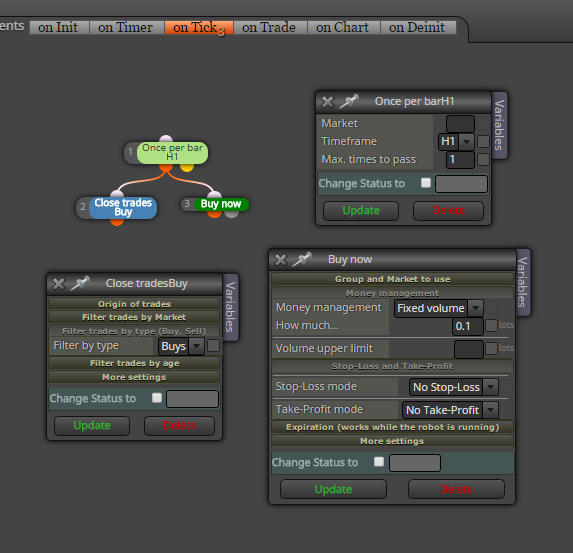Click orange output connector of Once per bar
Screen dimensions: 573x553
pyautogui.click(x=166, y=167)
